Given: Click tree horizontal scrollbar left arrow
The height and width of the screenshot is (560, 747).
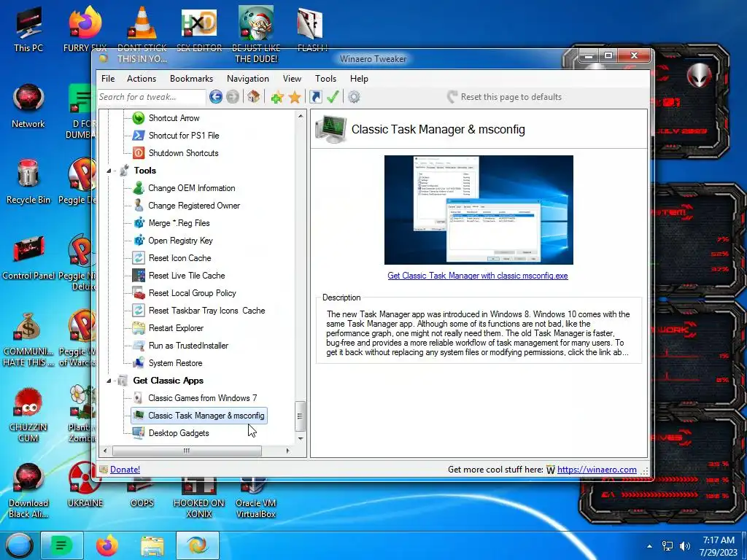Looking at the screenshot, I should click(x=105, y=451).
